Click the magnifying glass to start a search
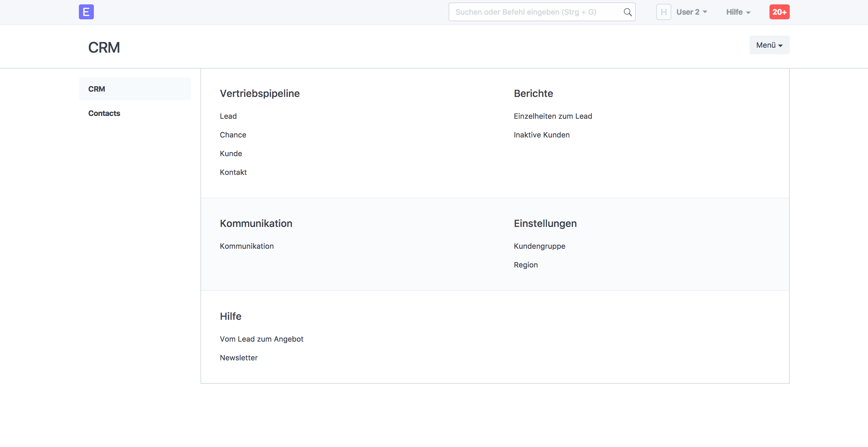This screenshot has height=447, width=868. 627,12
